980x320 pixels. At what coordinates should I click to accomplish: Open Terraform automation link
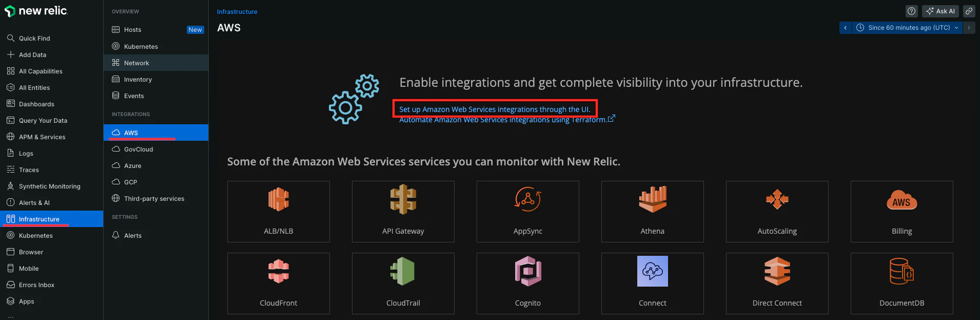(507, 120)
